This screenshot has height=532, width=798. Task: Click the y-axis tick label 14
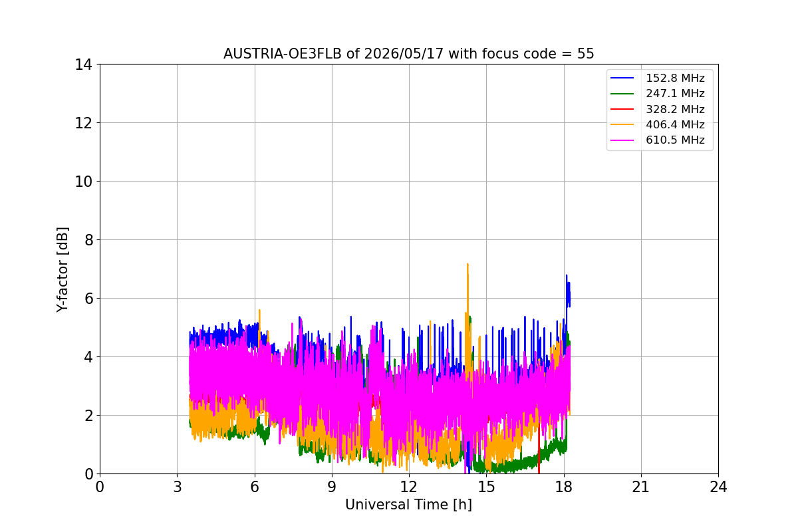tap(83, 65)
